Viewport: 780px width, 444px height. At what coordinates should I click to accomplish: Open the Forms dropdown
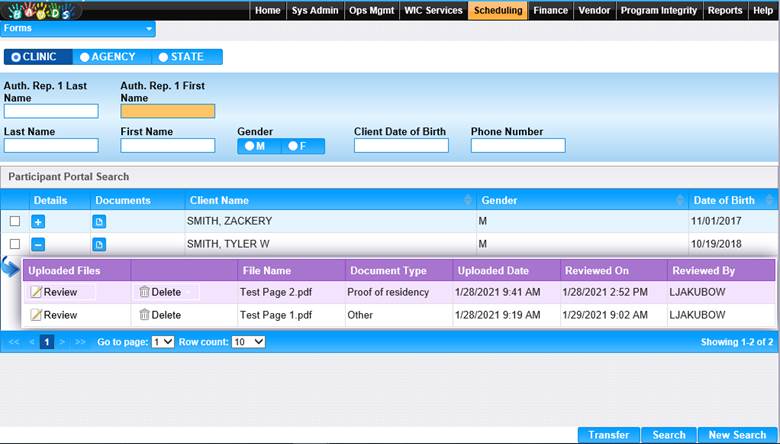tap(78, 28)
